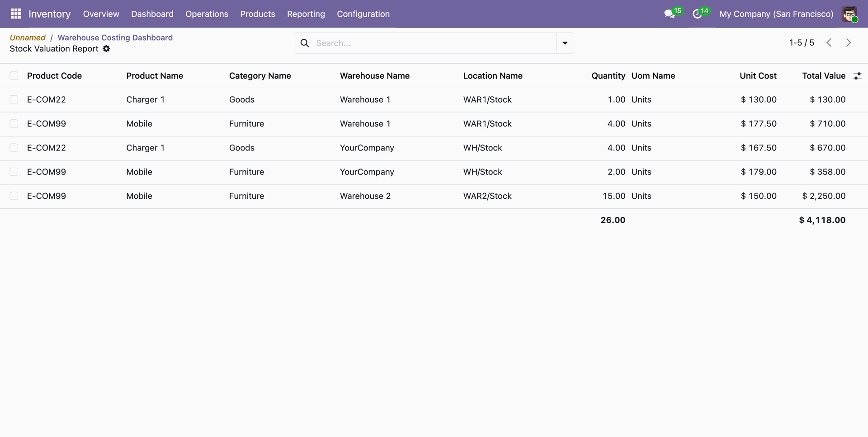
Task: Open the conversations messages icon
Action: coord(670,14)
